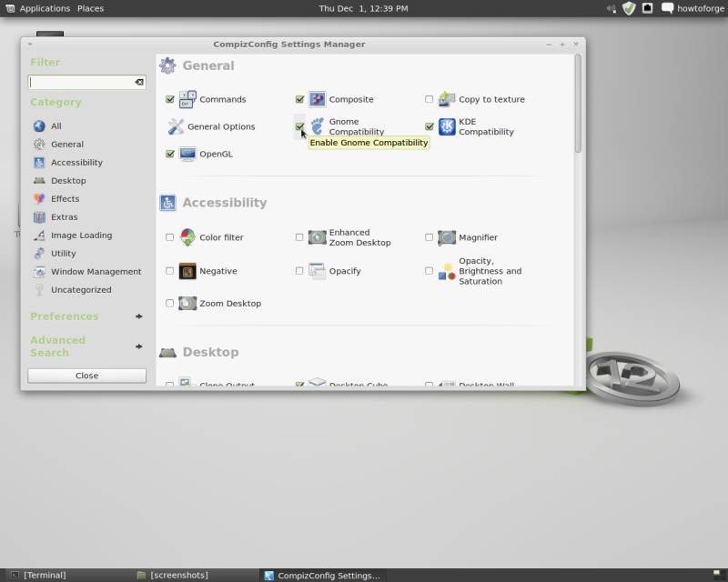Image resolution: width=728 pixels, height=582 pixels.
Task: Click the Desktop section header icon
Action: click(x=167, y=353)
